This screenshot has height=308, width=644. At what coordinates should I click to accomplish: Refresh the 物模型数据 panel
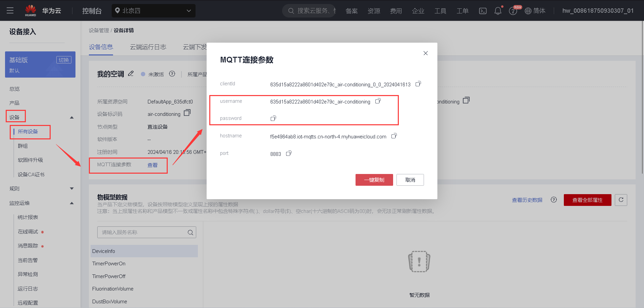621,200
